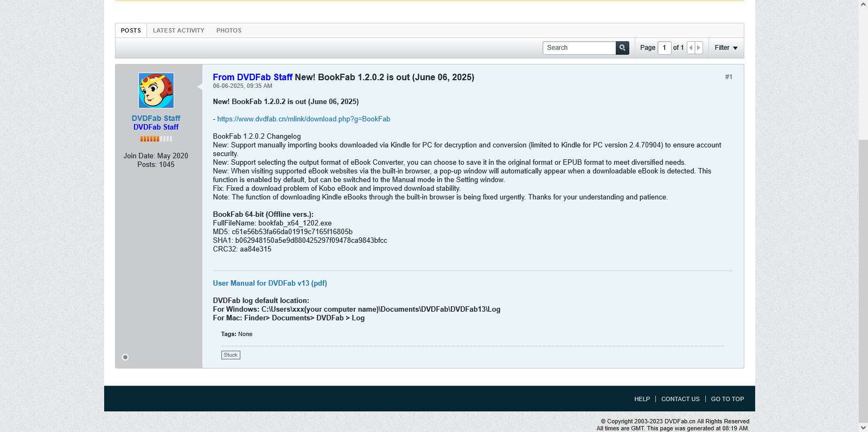Viewport: 868px width, 432px height.
Task: Select the SHA1 hash line
Action: (300, 240)
